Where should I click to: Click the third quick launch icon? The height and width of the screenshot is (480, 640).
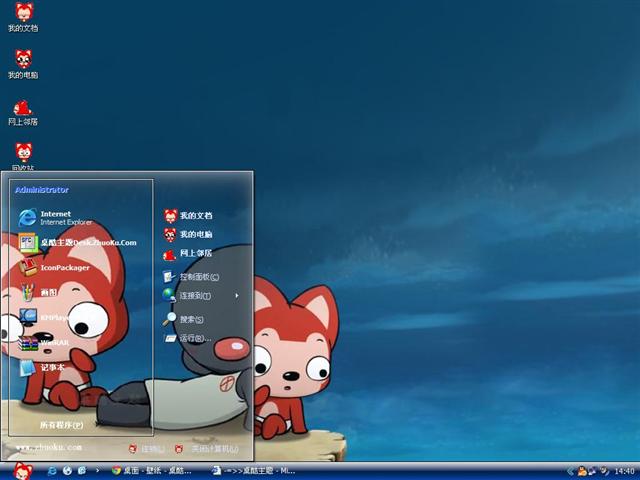pyautogui.click(x=82, y=471)
